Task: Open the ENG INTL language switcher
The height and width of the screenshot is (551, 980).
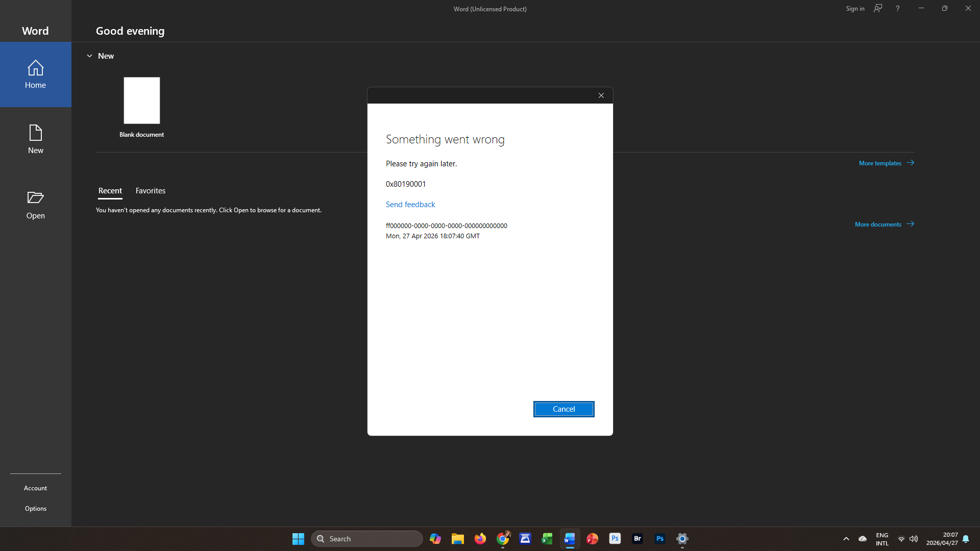Action: tap(882, 539)
